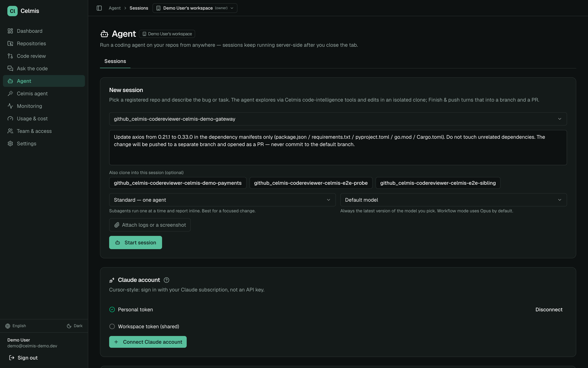Toggle the sidebar panel icon

(x=99, y=8)
